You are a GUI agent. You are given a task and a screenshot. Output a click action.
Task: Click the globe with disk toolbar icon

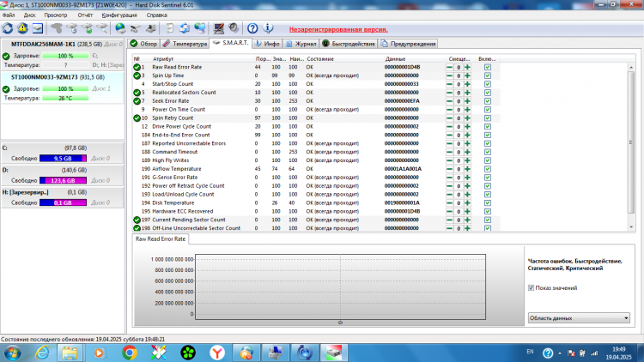(x=120, y=28)
